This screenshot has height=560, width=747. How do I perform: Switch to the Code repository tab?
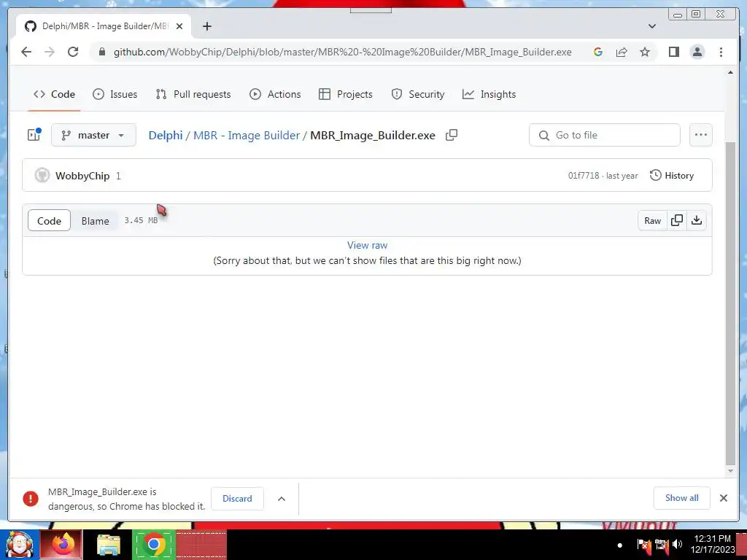[x=54, y=94]
